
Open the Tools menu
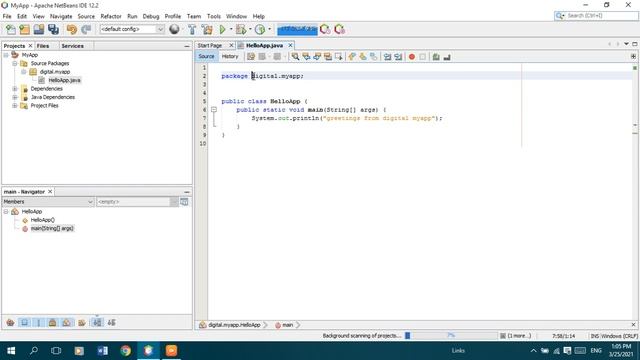[213, 16]
